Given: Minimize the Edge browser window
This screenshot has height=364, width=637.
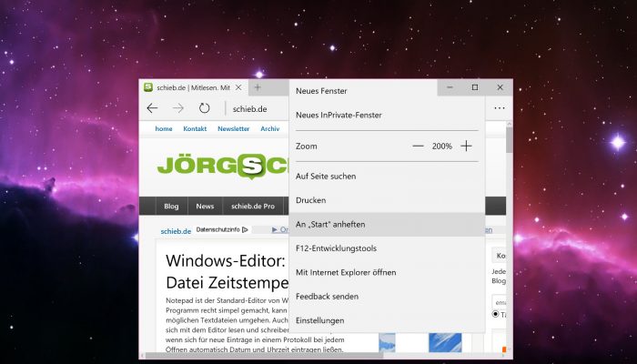Looking at the screenshot, I should click(450, 87).
